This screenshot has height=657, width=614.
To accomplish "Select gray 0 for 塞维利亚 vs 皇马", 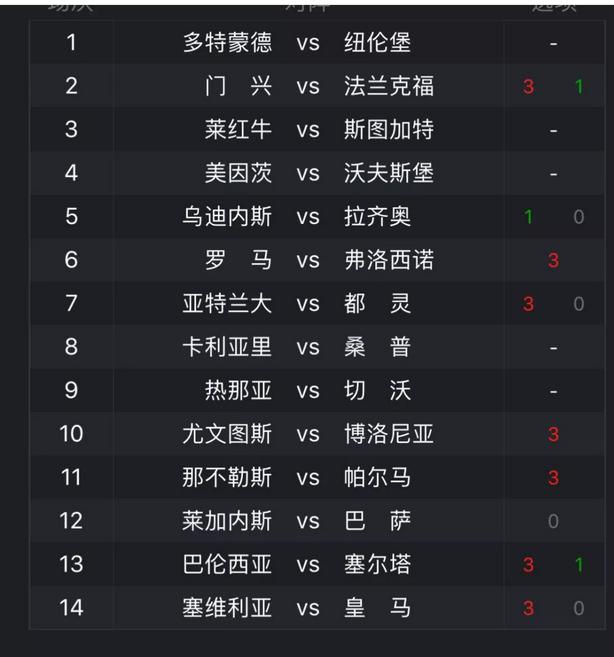I will point(578,608).
